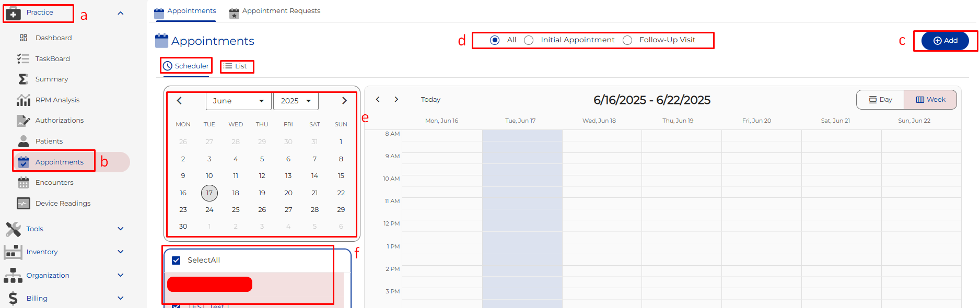Open the Appointments tab at top
Screen dimensions: 980x308
[x=185, y=11]
